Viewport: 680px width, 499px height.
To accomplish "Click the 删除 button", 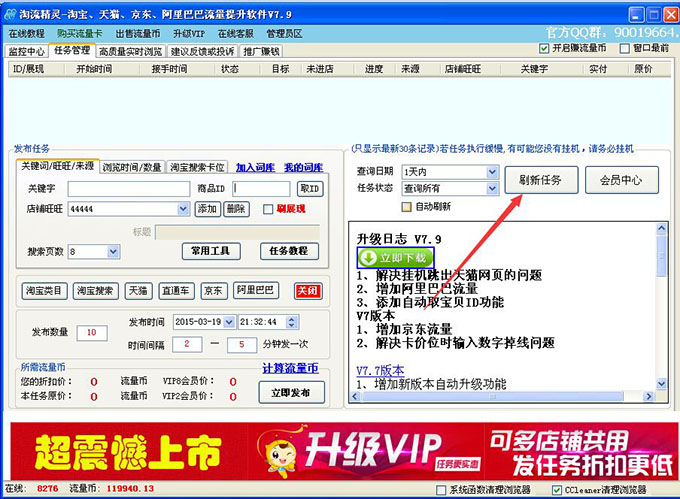I will (x=236, y=209).
